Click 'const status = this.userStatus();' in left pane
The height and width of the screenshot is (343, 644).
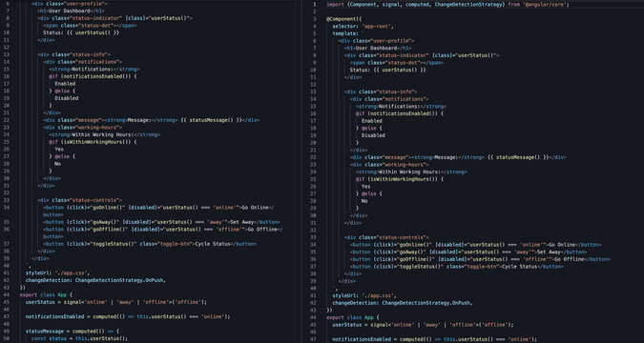80,338
